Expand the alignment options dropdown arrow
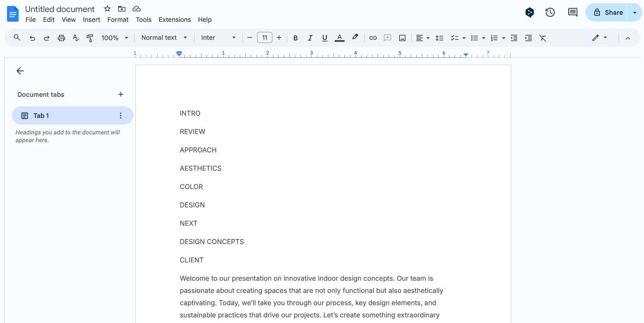The image size is (644, 323). [428, 38]
